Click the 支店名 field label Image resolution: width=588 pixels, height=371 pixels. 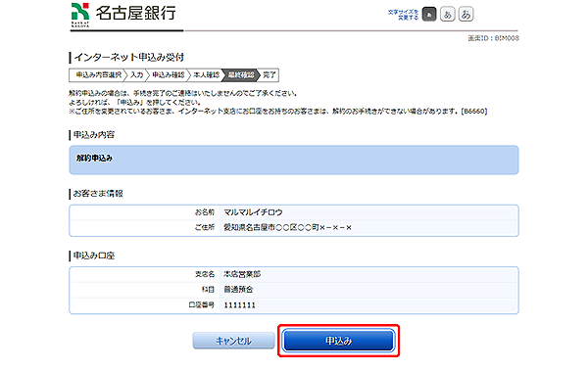(x=205, y=274)
